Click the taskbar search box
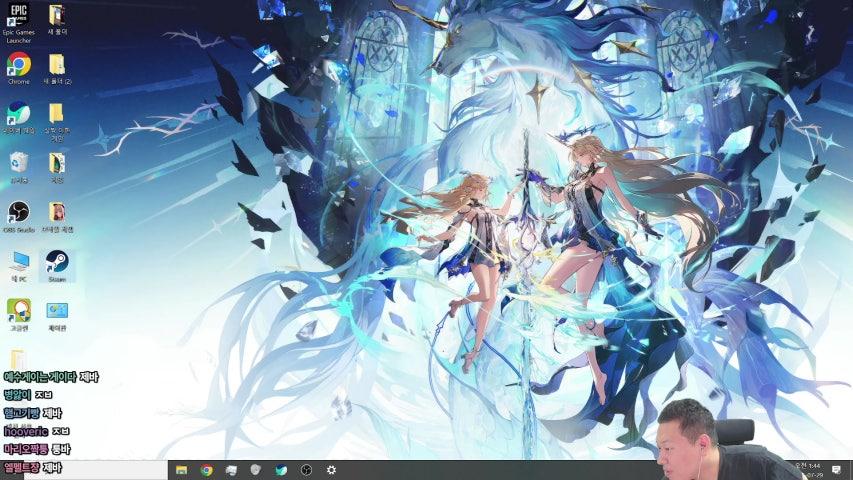Image resolution: width=853 pixels, height=480 pixels. tap(96, 470)
